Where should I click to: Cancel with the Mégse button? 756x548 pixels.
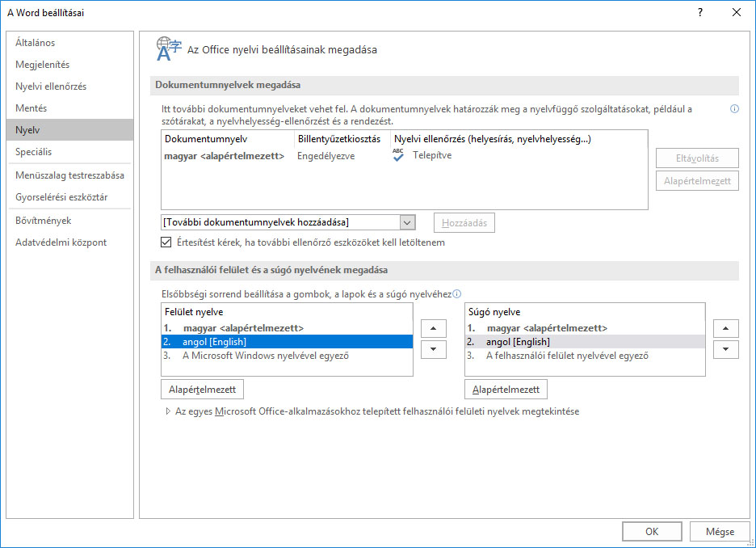[x=720, y=532]
